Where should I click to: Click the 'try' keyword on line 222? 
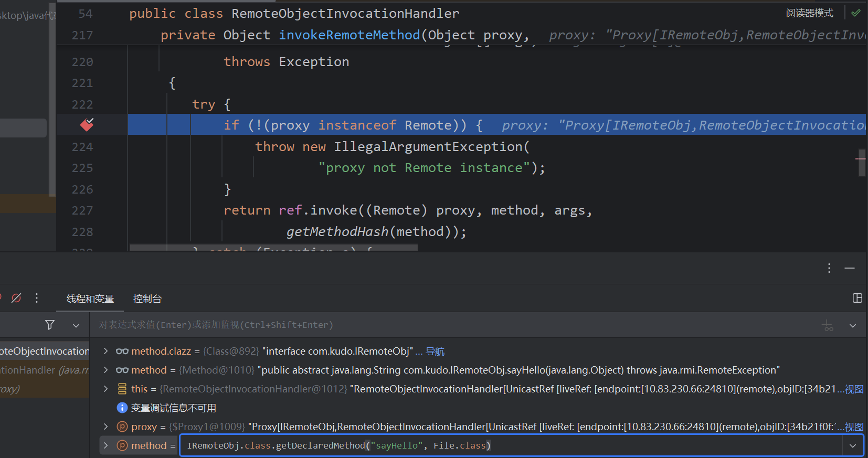[x=204, y=104]
